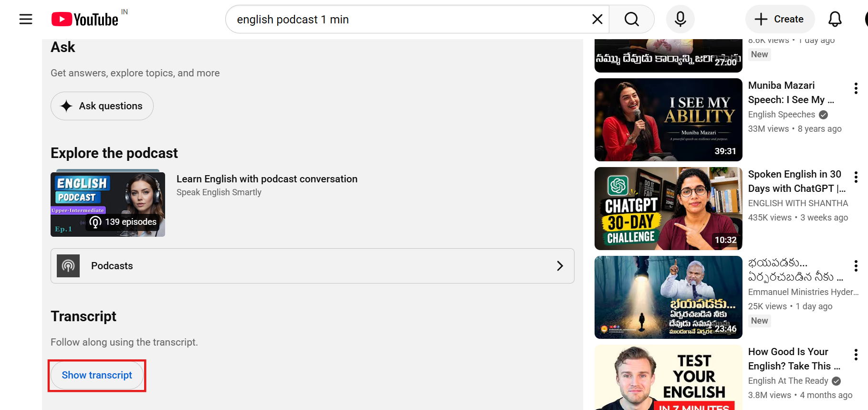Click 'Get answers, explore topics, and more' text

click(x=135, y=73)
